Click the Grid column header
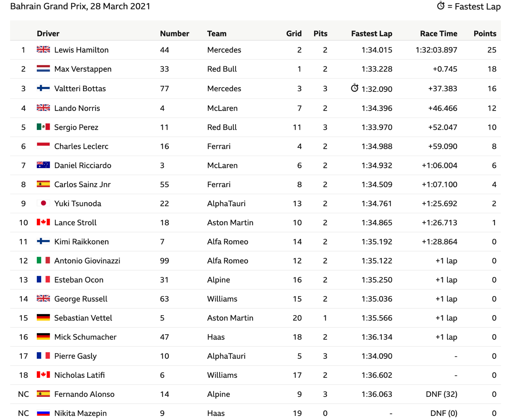 [294, 33]
